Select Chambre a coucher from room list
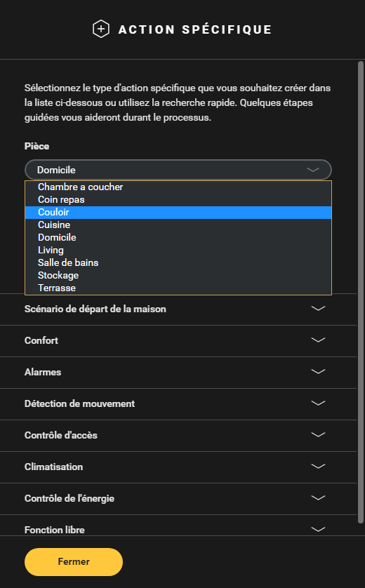Viewport: 365px width, 588px height. 178,187
